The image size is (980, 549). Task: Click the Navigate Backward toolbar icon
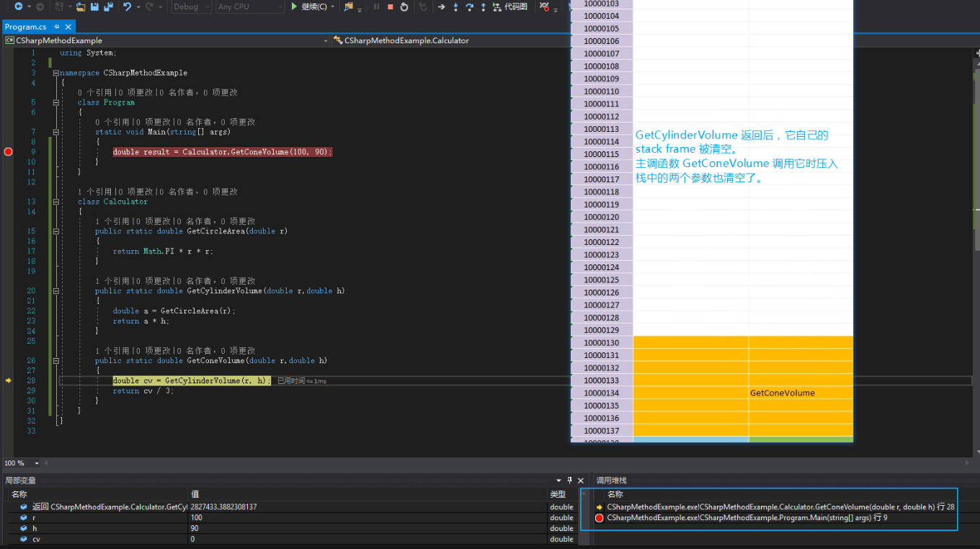point(19,6)
